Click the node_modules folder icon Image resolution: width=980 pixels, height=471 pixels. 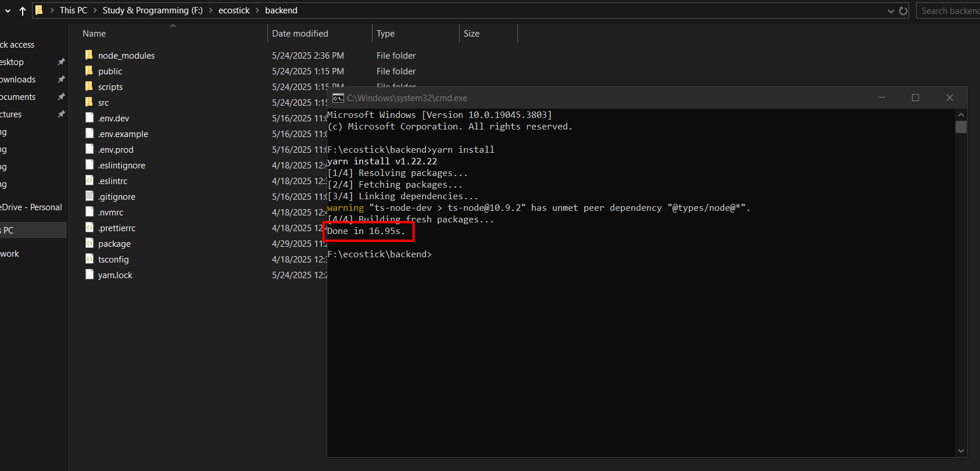pos(89,55)
